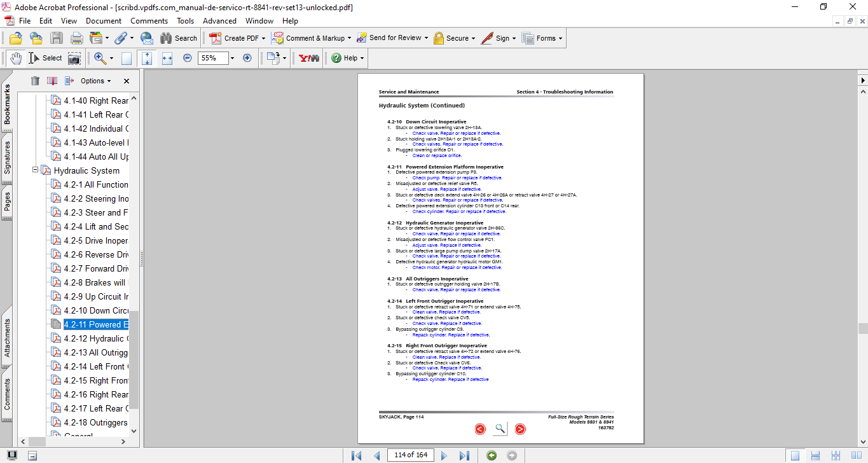The height and width of the screenshot is (463, 868).
Task: Switch to single page layout view
Action: coord(795,455)
